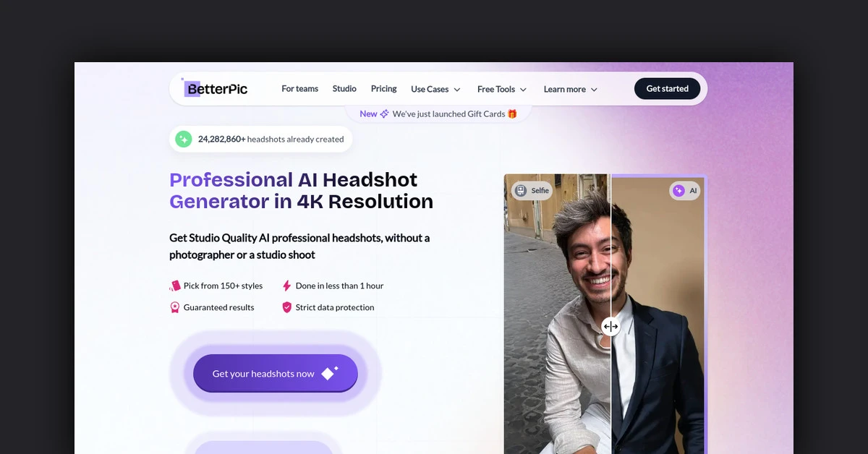Click the purple AI sparkle badge icon
Screen dimensions: 868x454
pos(678,191)
